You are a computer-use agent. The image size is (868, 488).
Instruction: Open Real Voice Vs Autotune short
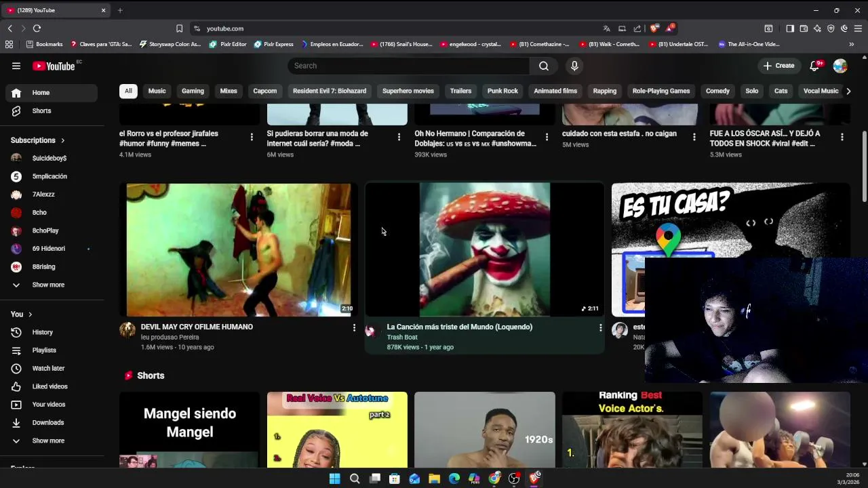pyautogui.click(x=337, y=430)
